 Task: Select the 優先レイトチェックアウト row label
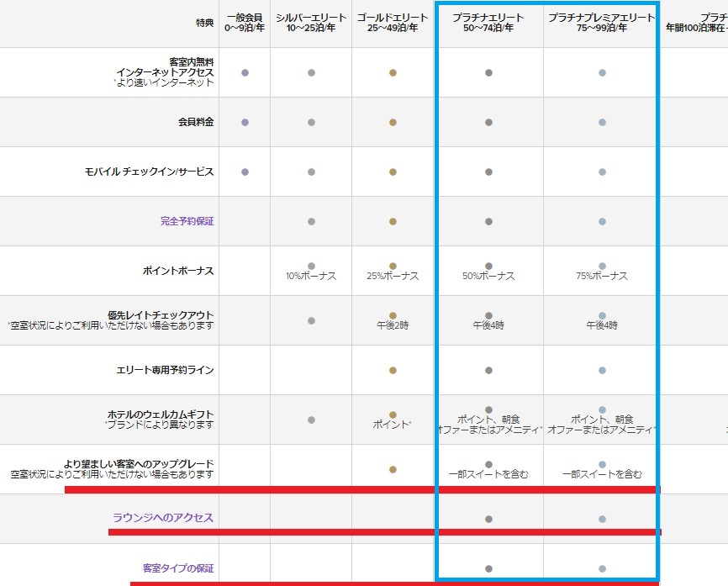click(161, 315)
